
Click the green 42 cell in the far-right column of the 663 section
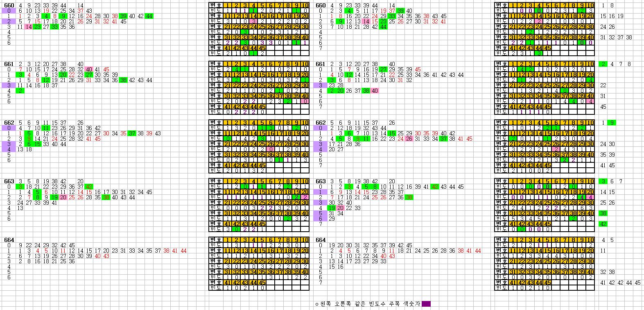(603, 224)
